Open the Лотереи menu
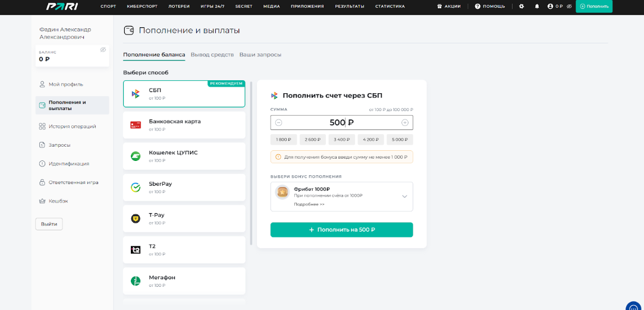 coord(178,6)
